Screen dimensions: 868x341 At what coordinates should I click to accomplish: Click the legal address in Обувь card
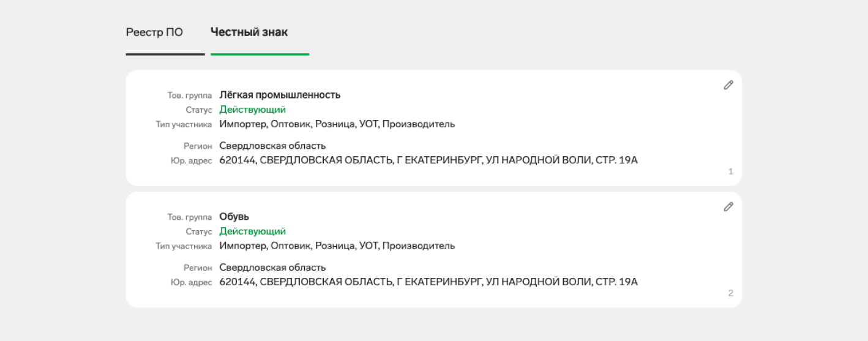click(x=428, y=282)
